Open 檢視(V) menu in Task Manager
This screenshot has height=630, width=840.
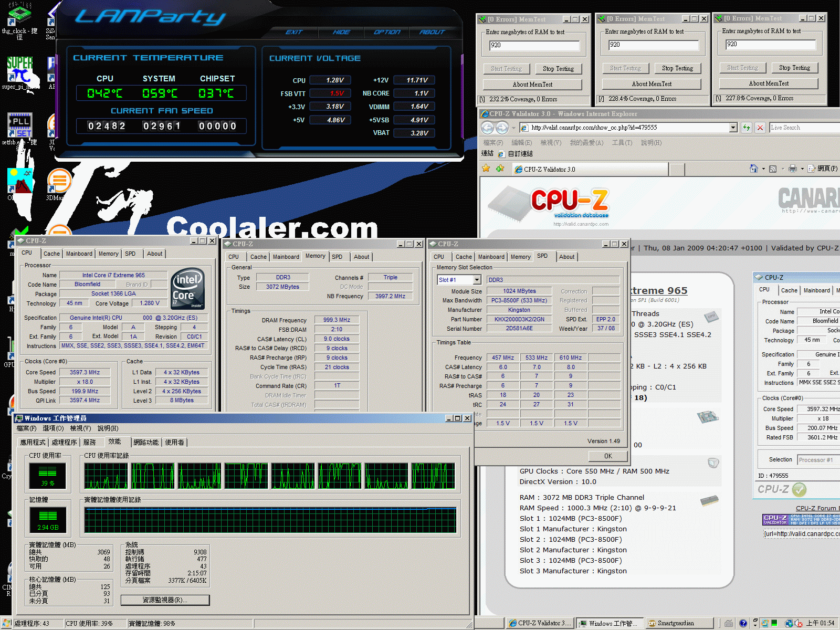[80, 428]
